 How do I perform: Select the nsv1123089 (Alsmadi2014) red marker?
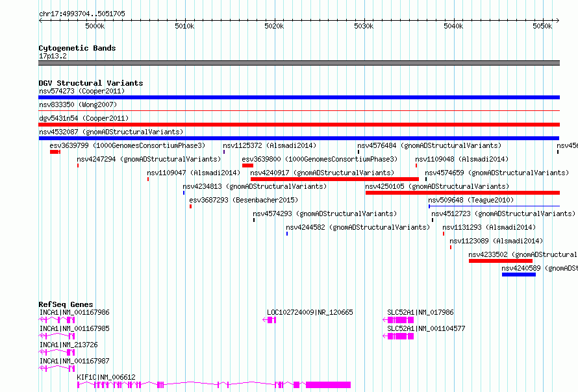(451, 247)
